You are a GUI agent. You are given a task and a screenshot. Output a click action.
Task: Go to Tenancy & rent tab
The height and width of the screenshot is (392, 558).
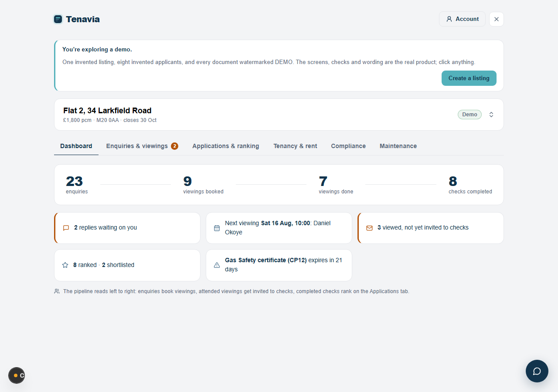click(295, 146)
